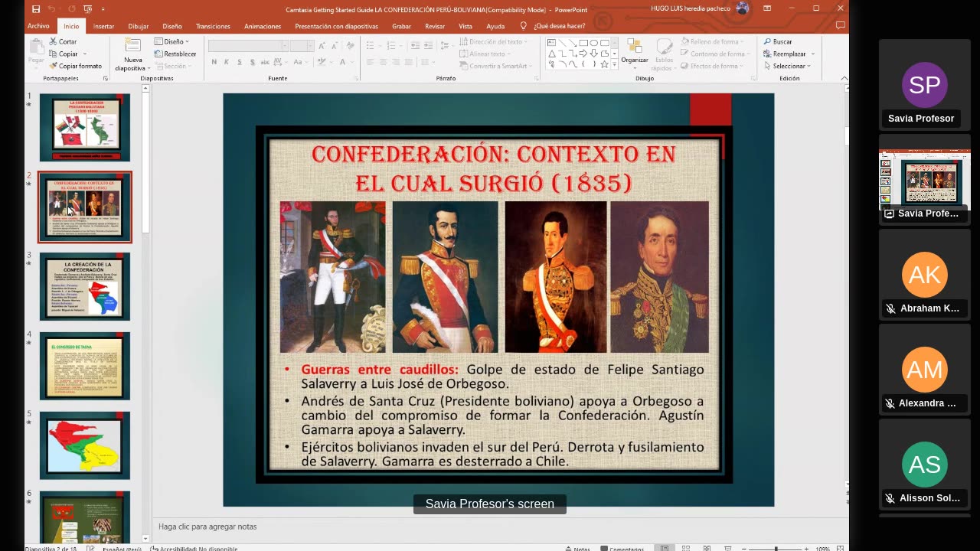Open the Ayuda tab
Viewport: 980px width, 551px height.
pos(495,26)
